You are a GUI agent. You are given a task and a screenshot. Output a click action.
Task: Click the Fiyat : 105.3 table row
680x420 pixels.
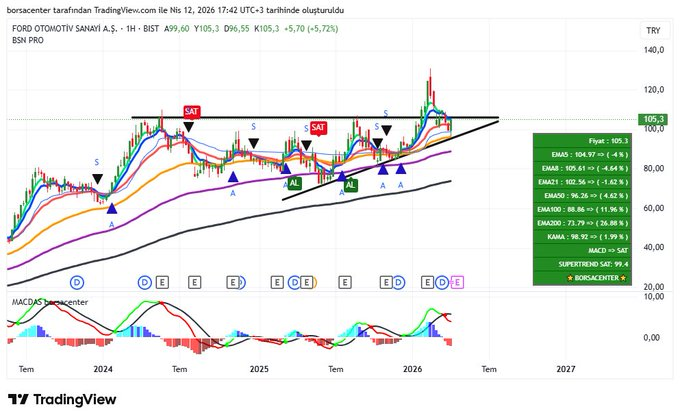[582, 141]
